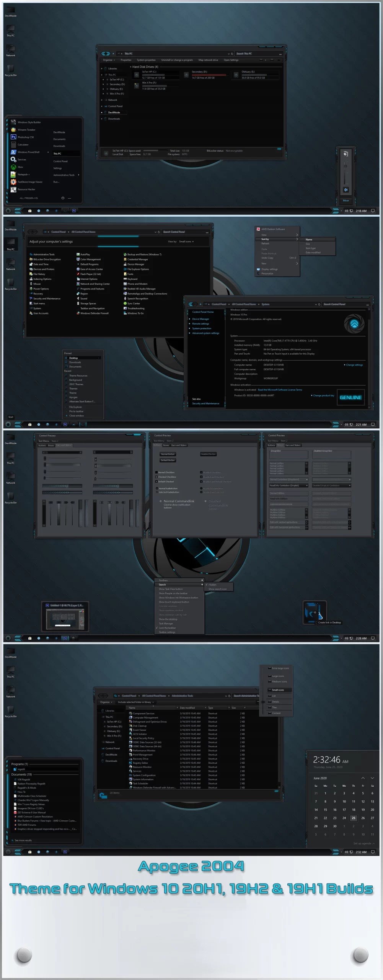Open Ease of Access Center item
This screenshot has height=980, width=383.
(x=90, y=269)
